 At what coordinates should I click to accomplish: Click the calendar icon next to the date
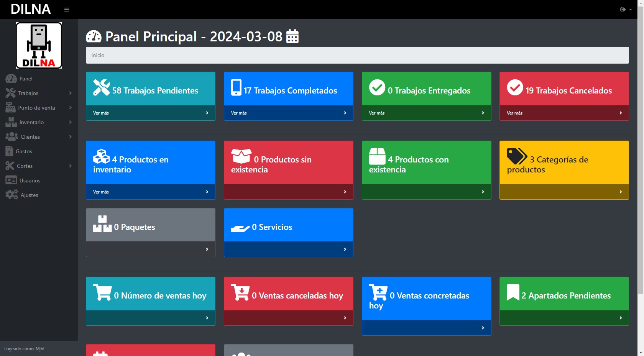click(x=292, y=36)
